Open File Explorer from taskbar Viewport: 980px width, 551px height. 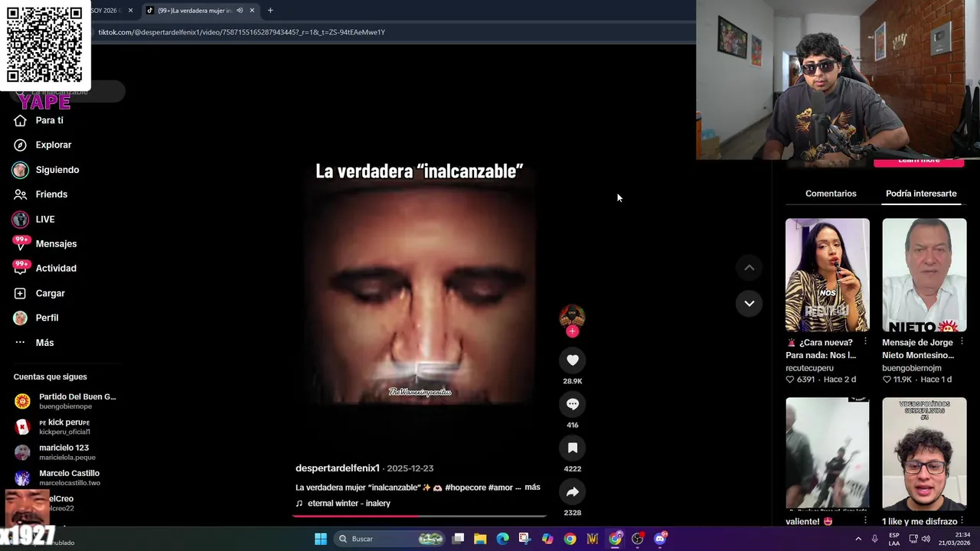coord(480,539)
